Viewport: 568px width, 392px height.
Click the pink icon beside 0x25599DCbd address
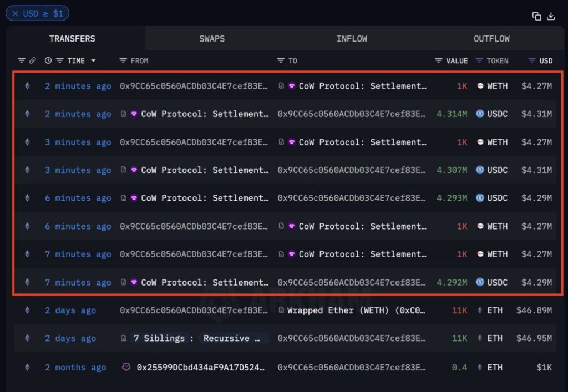coord(126,367)
